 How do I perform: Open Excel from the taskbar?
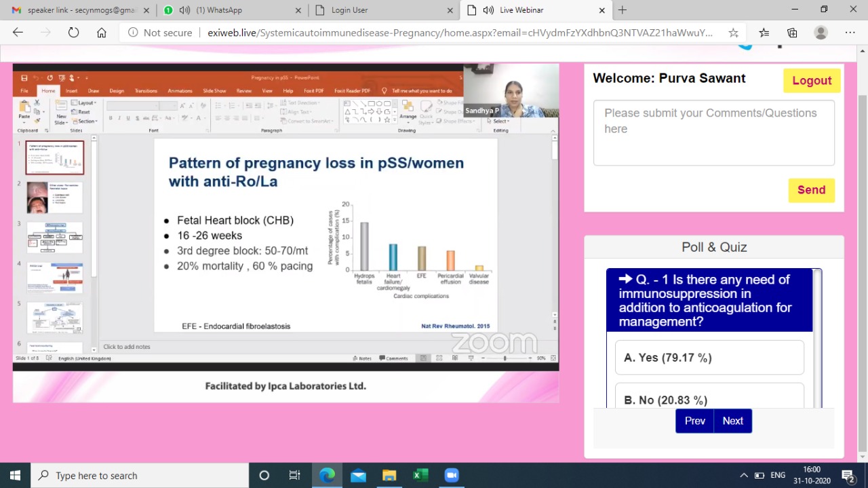click(x=420, y=475)
